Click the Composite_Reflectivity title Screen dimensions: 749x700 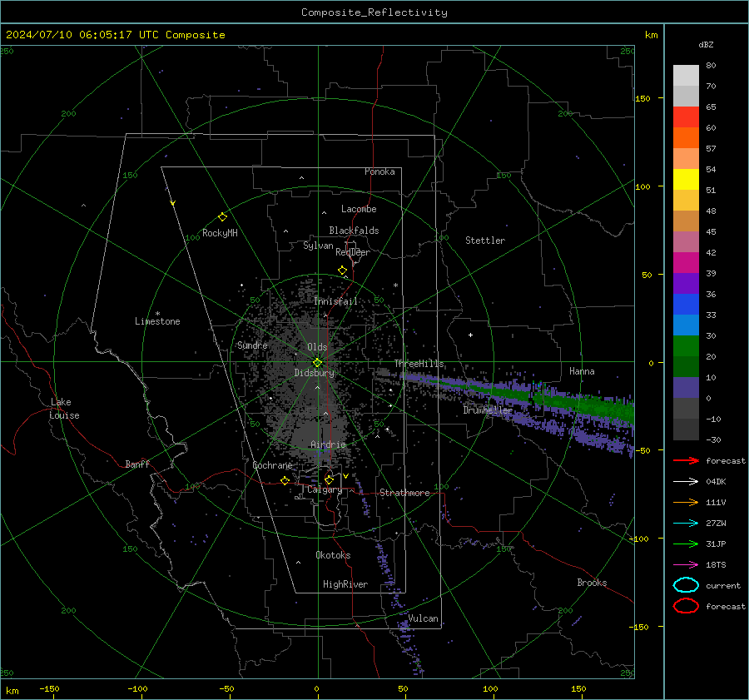pyautogui.click(x=374, y=12)
